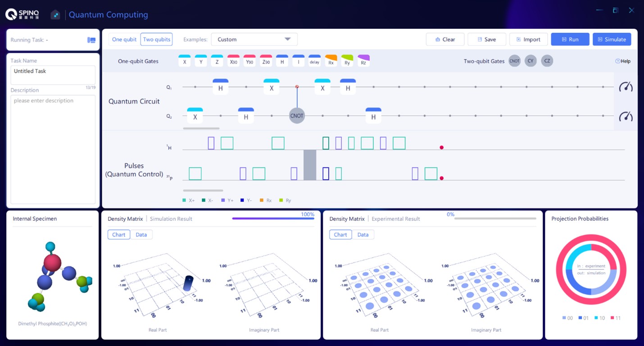Click the 10 probability legend entry
Viewport: 644px width, 346px height.
click(599, 318)
